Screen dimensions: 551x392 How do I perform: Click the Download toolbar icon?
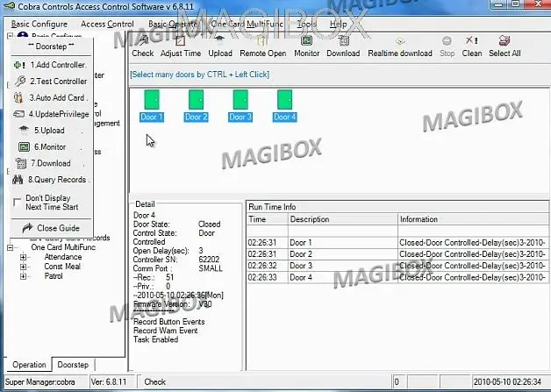click(343, 41)
